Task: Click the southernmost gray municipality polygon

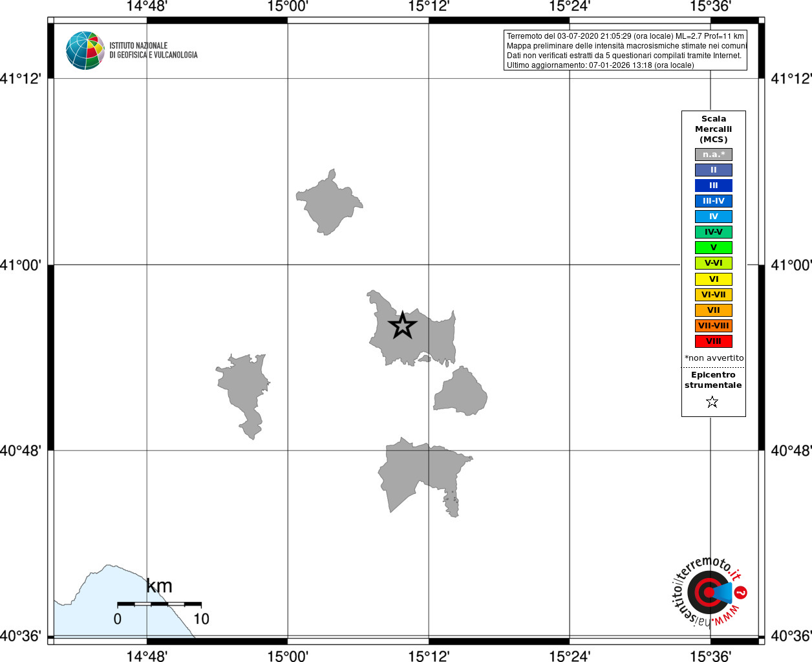Action: click(420, 475)
